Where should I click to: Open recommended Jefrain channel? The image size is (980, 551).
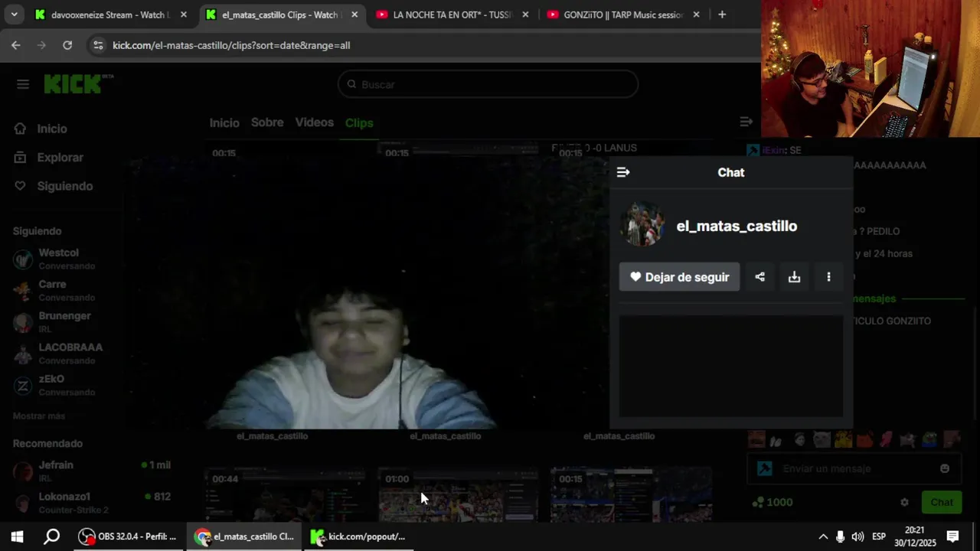point(92,471)
